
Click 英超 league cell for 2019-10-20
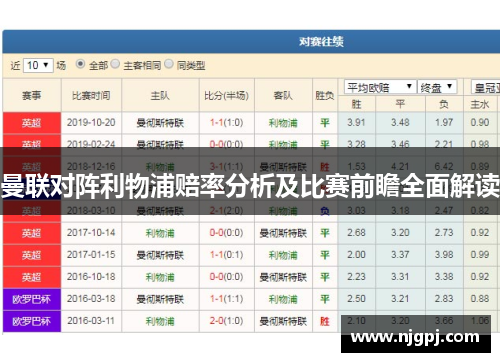(x=32, y=123)
